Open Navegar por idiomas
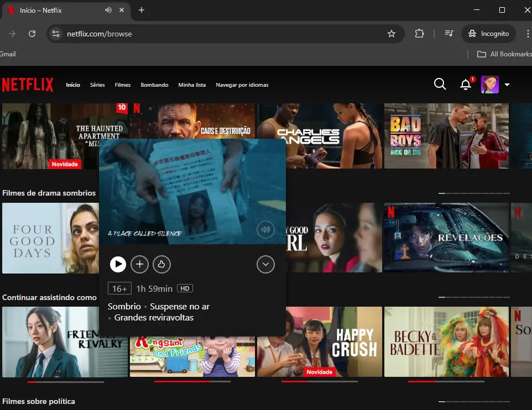The height and width of the screenshot is (410, 532). coord(242,85)
